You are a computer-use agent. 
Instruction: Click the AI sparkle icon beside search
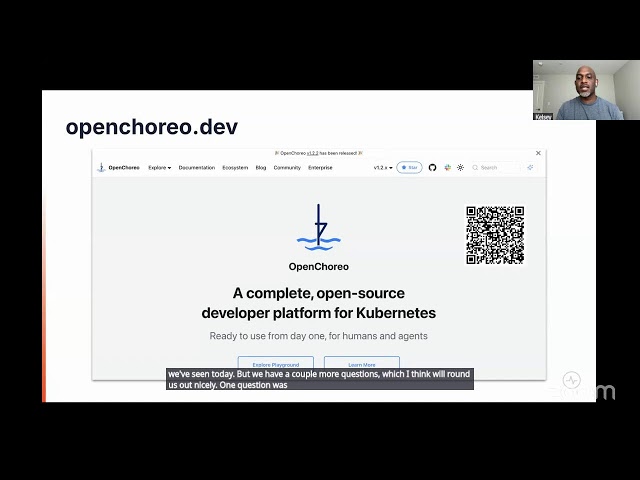pos(530,167)
